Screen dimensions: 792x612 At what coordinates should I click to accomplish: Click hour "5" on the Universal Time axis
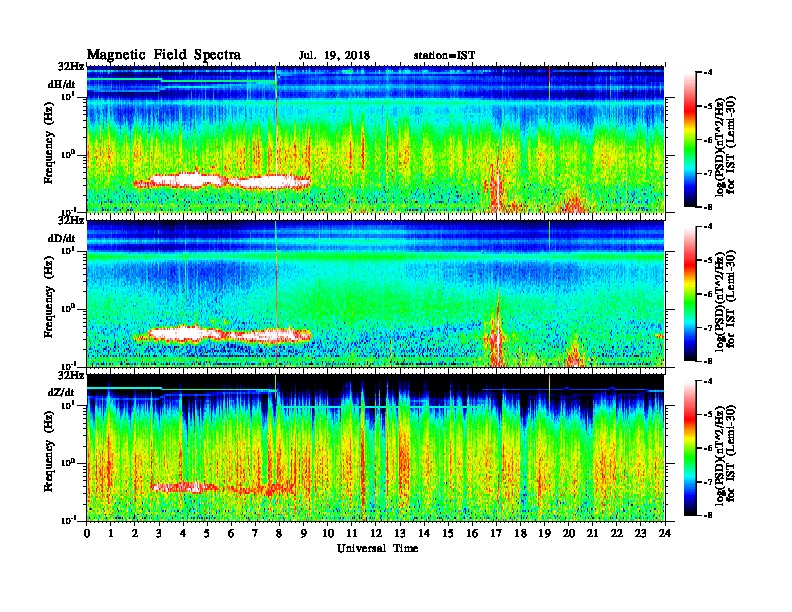click(x=207, y=534)
